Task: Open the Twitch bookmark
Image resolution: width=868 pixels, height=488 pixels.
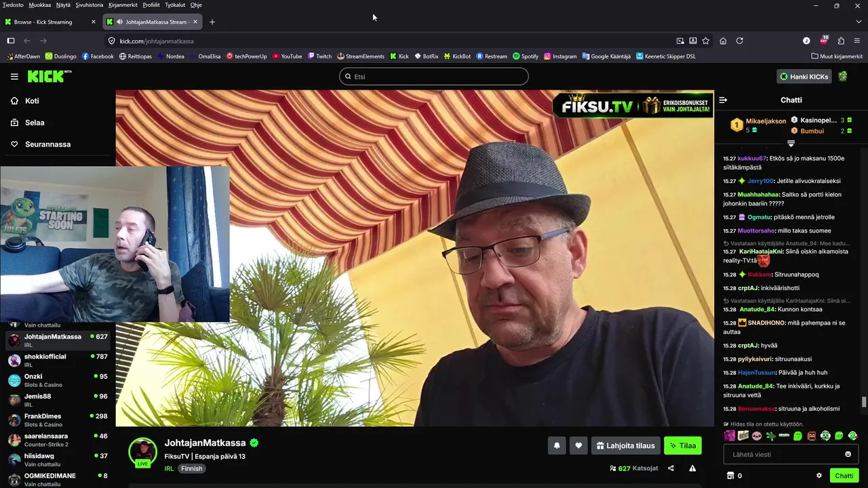Action: point(319,56)
